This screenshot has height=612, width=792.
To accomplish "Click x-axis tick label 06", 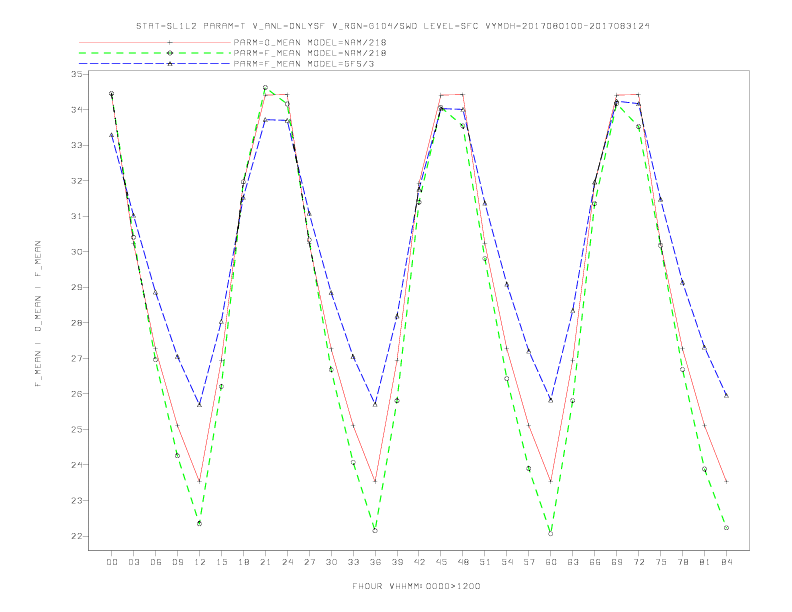I will pos(156,562).
